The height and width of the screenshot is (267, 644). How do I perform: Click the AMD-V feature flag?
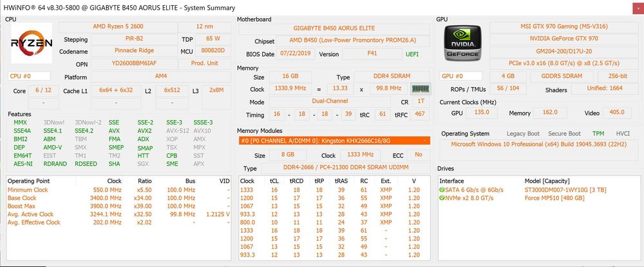(x=53, y=147)
